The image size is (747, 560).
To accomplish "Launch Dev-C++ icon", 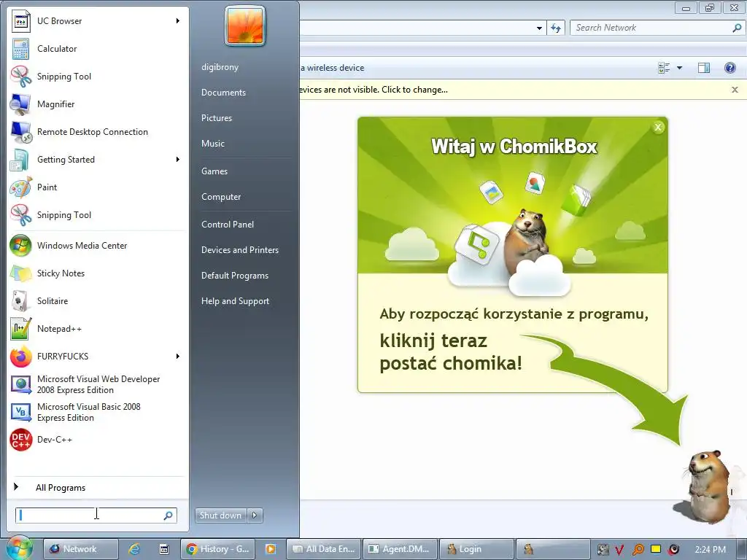I will tap(21, 440).
